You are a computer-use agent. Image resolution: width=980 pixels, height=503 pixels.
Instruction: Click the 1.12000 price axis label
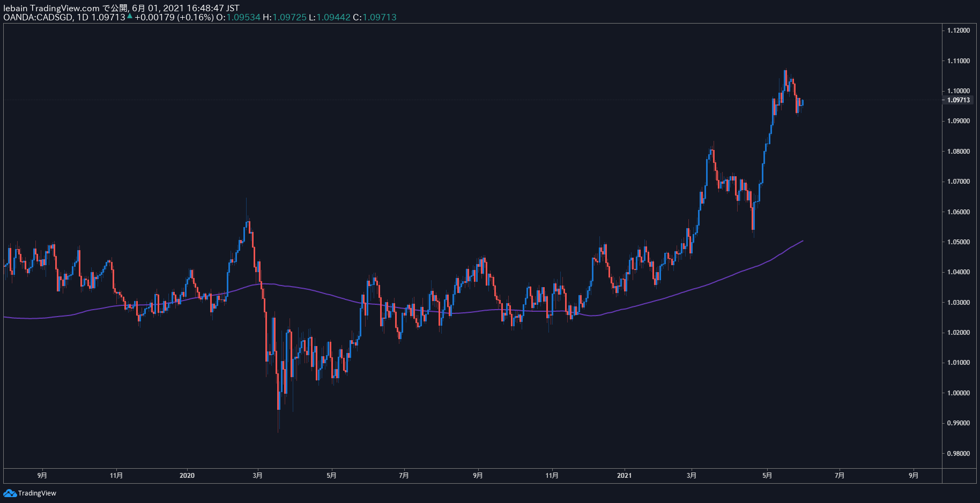(x=959, y=31)
